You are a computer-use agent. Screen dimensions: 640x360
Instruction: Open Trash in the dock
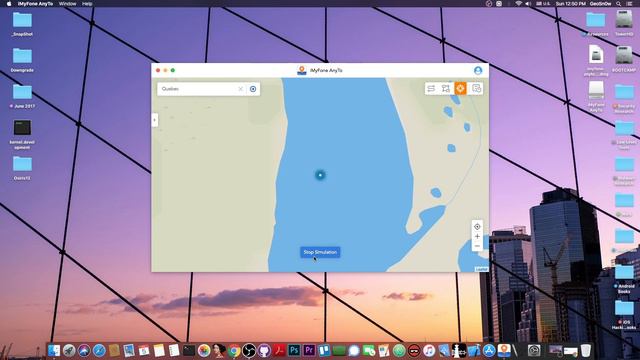pyautogui.click(x=586, y=351)
